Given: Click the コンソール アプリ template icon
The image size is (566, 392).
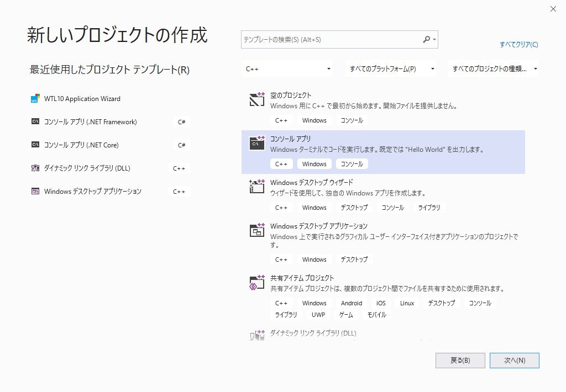Looking at the screenshot, I should (257, 143).
